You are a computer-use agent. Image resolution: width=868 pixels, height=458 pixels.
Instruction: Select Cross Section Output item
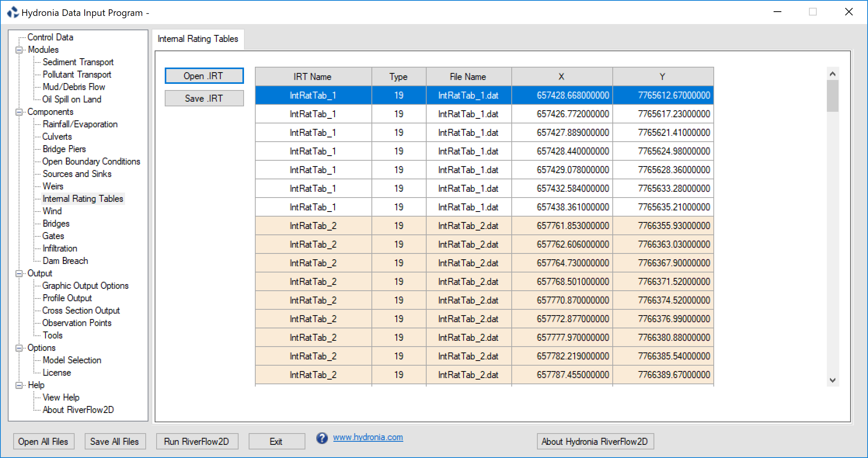pos(81,311)
